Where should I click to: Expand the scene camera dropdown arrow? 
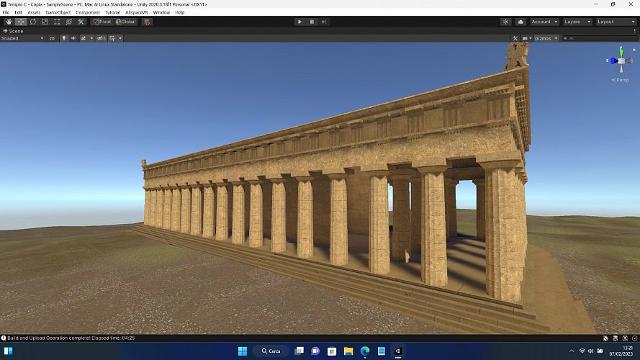[530, 38]
